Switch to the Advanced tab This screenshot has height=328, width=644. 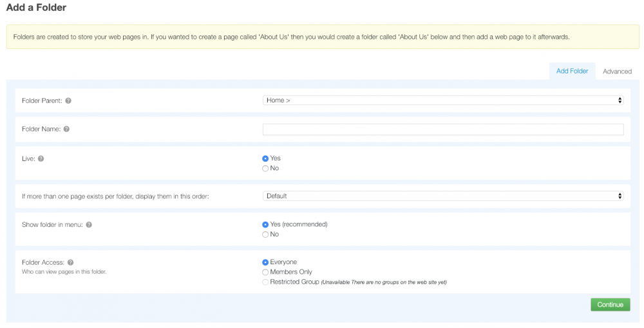coord(617,72)
